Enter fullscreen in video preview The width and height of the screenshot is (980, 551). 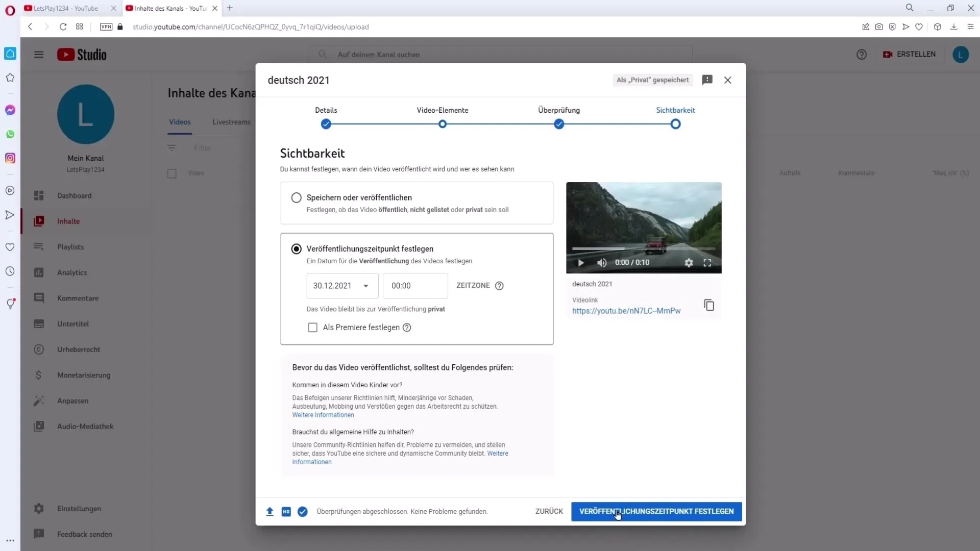click(x=707, y=263)
